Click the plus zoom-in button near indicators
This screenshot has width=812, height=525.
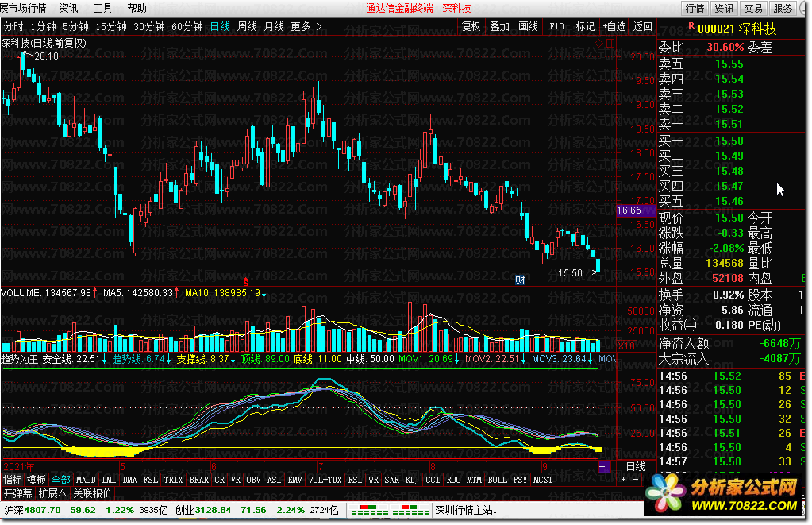point(624,480)
